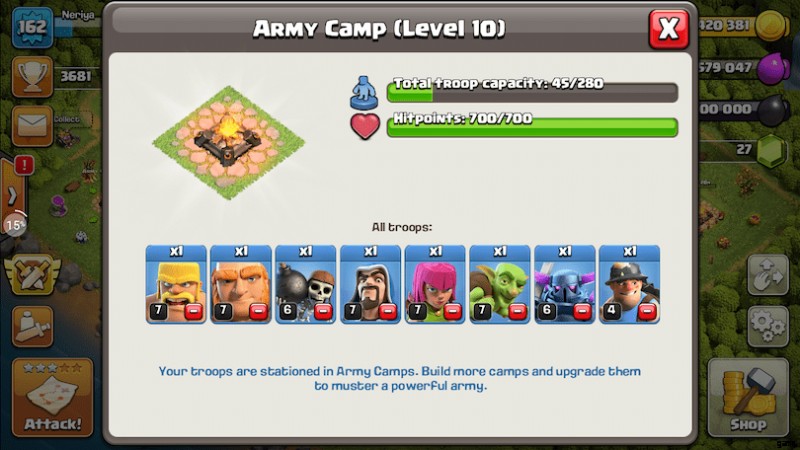
Task: Remove one Barbarian with its red minus
Action: click(x=193, y=311)
